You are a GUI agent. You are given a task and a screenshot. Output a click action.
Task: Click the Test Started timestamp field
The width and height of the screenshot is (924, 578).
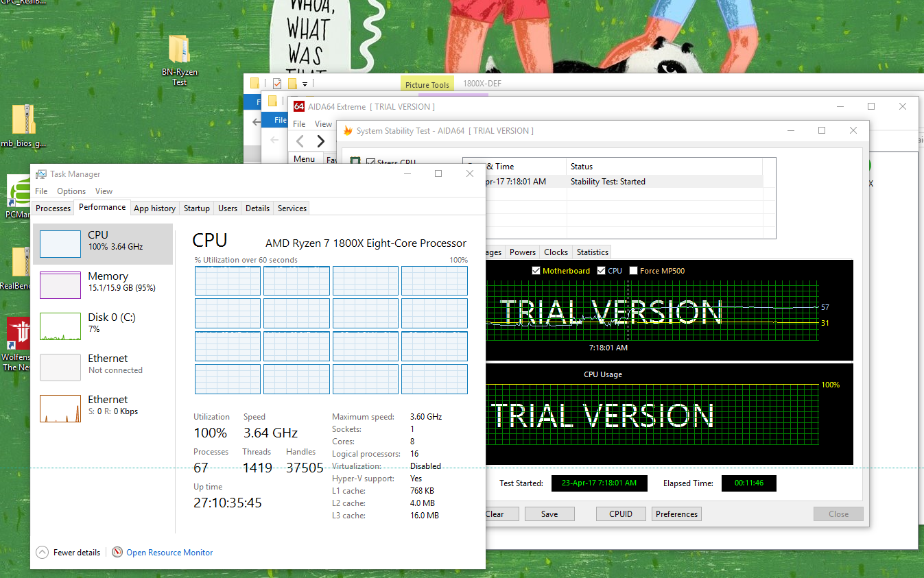click(x=599, y=483)
